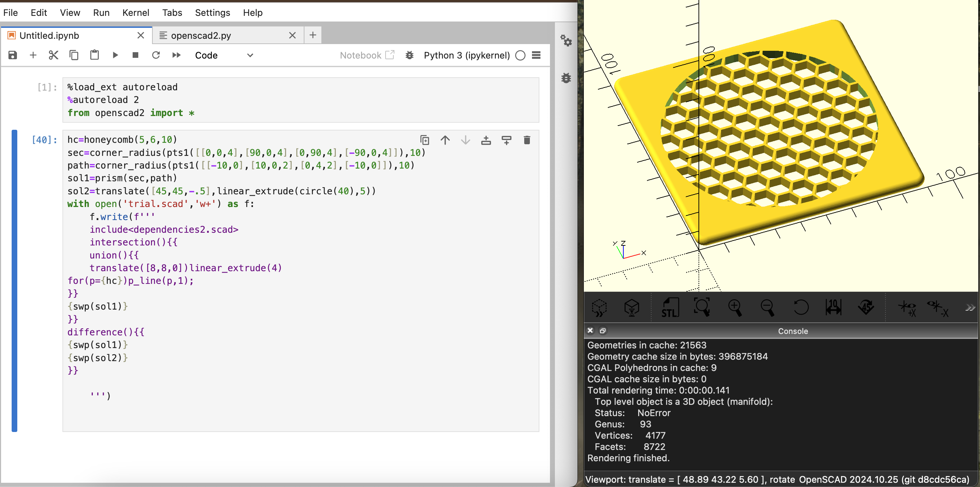
Task: Delete the current cell with the trash icon
Action: pyautogui.click(x=527, y=140)
